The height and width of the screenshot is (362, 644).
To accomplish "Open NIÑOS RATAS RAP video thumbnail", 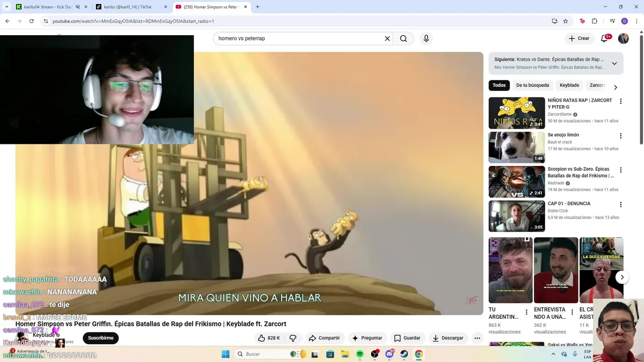I will (517, 113).
